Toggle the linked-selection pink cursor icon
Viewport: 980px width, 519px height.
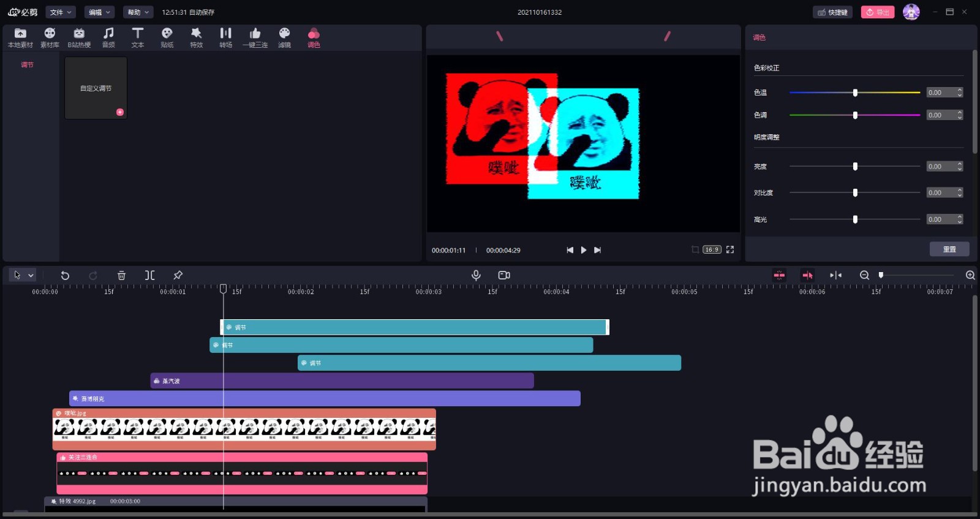(807, 275)
